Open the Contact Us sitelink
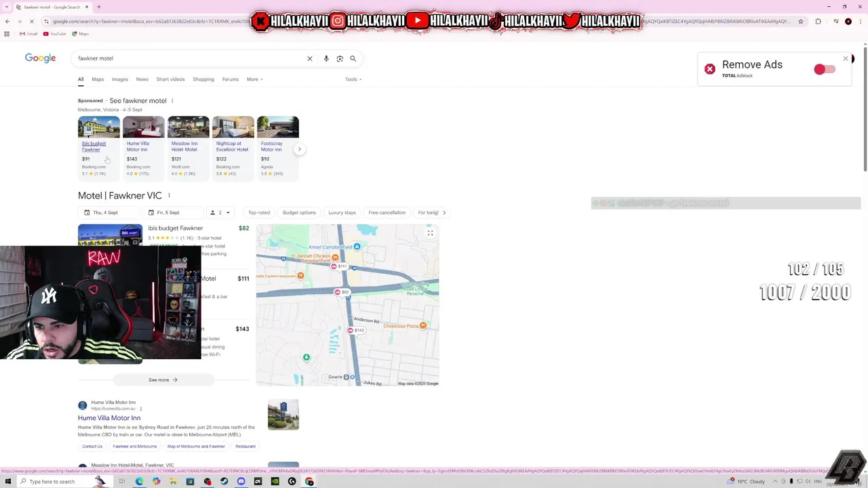The image size is (868, 488). (92, 447)
